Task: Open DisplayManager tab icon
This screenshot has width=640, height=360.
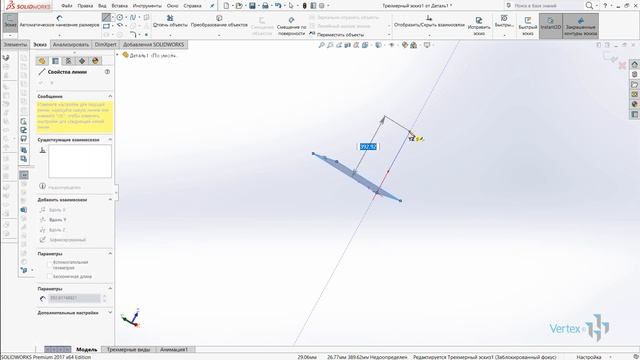Action: pos(95,61)
